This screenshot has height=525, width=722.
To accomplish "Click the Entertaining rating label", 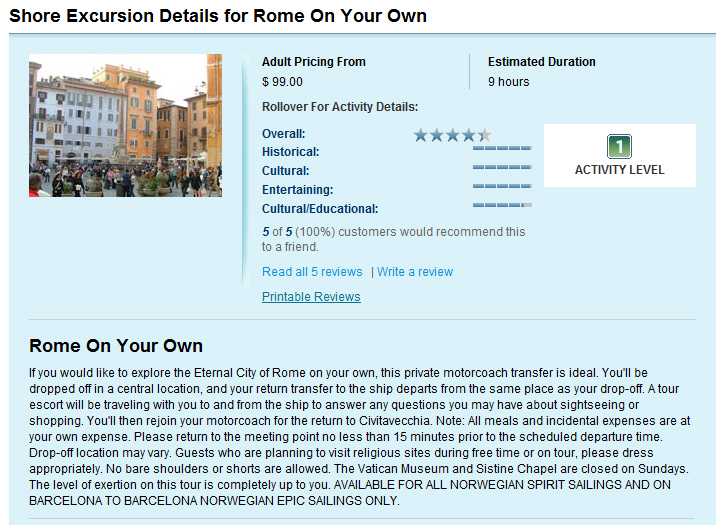I will tap(297, 190).
